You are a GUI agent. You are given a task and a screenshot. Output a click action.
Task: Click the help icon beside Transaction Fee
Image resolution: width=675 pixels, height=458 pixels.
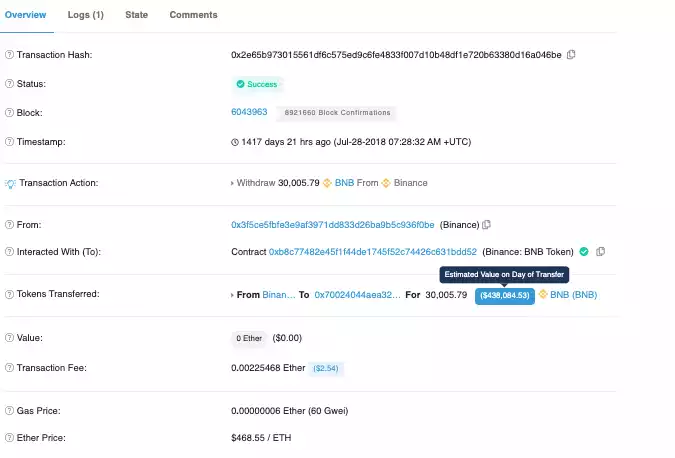pos(9,368)
